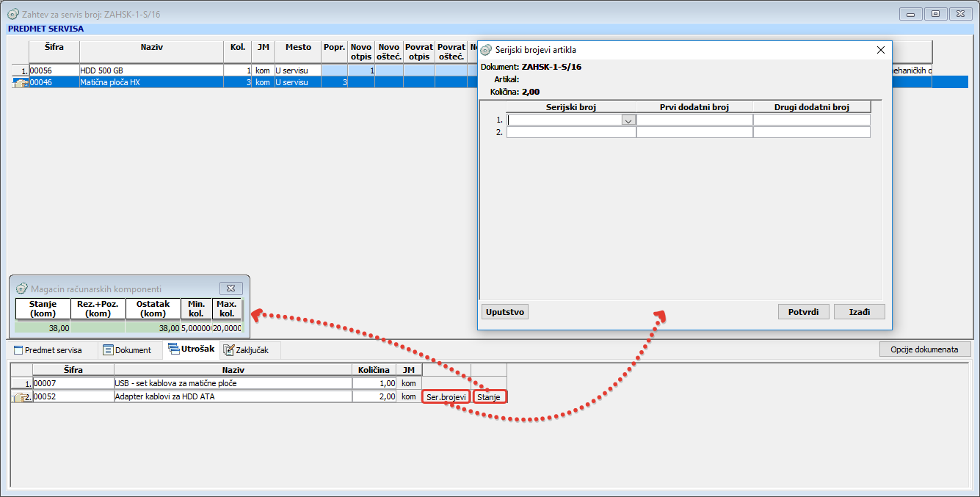Click the code 00046 cell
The image size is (980, 497).
point(54,82)
